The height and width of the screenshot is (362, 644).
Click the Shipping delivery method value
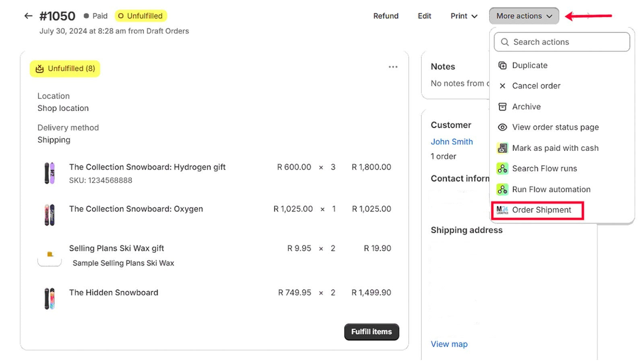coord(54,140)
